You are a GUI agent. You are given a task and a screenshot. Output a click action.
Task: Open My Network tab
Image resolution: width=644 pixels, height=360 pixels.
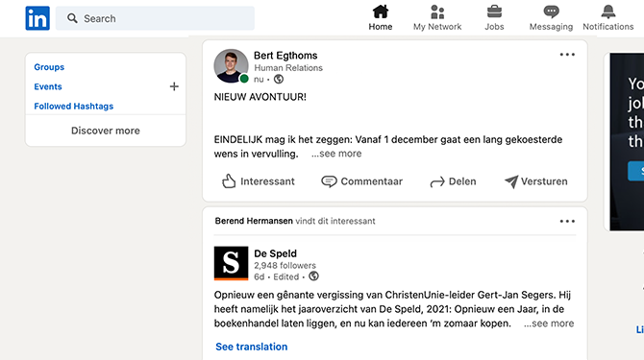click(437, 18)
